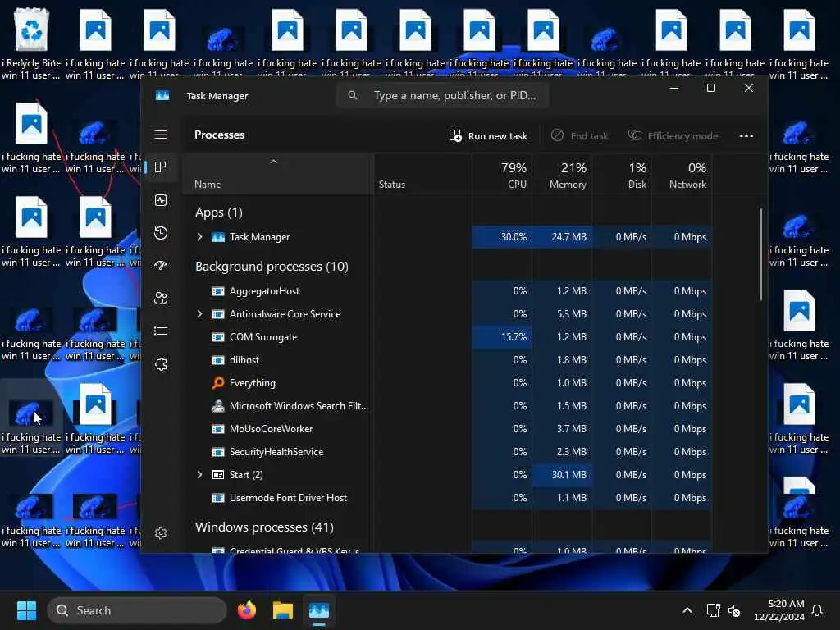840x630 pixels.
Task: Switch to the Processes sidebar icon
Action: pyautogui.click(x=161, y=167)
